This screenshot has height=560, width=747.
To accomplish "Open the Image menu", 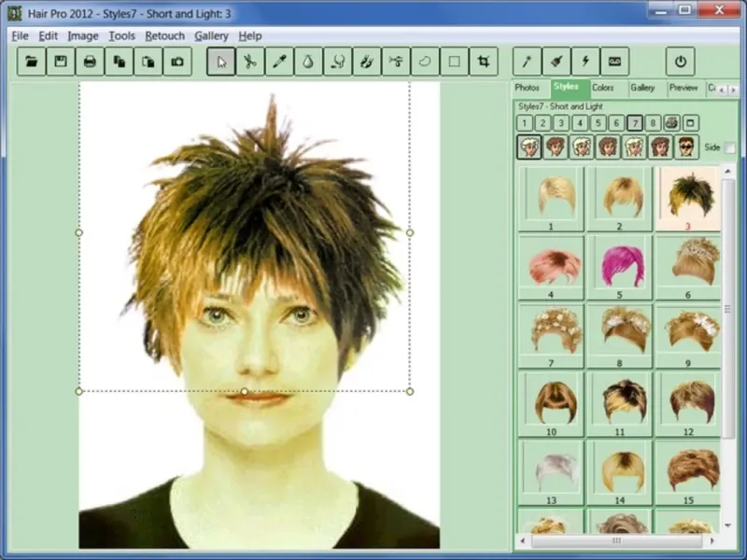I will 83,35.
